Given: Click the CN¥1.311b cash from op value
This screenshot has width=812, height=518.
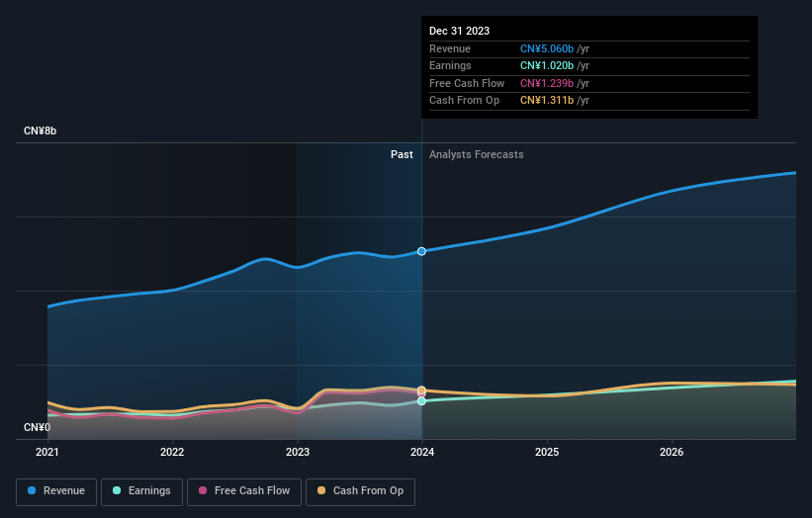Looking at the screenshot, I should click(547, 101).
